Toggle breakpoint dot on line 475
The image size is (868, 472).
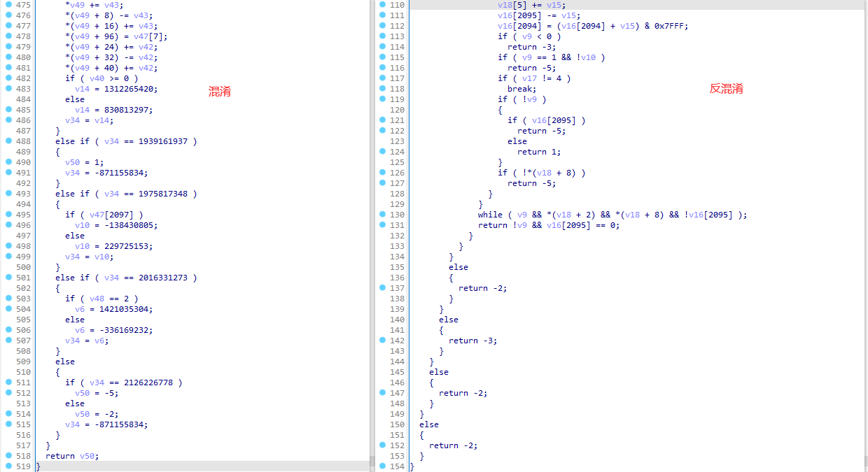pos(8,5)
